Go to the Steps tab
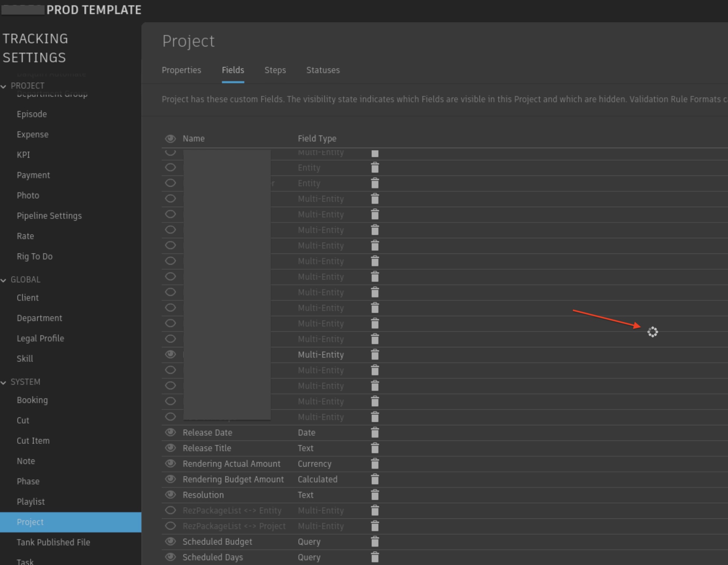The image size is (728, 565). [275, 70]
